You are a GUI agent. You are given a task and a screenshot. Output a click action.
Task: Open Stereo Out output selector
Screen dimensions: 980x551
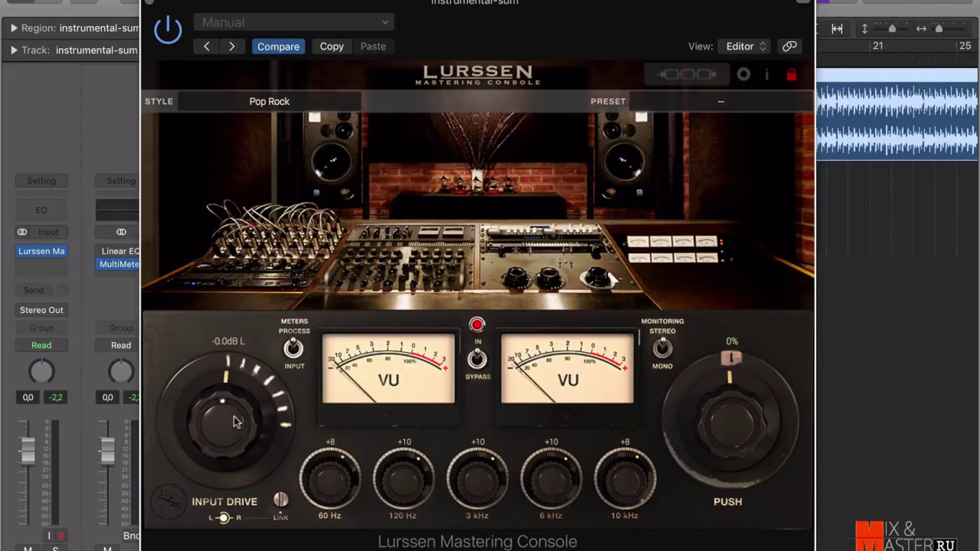41,310
